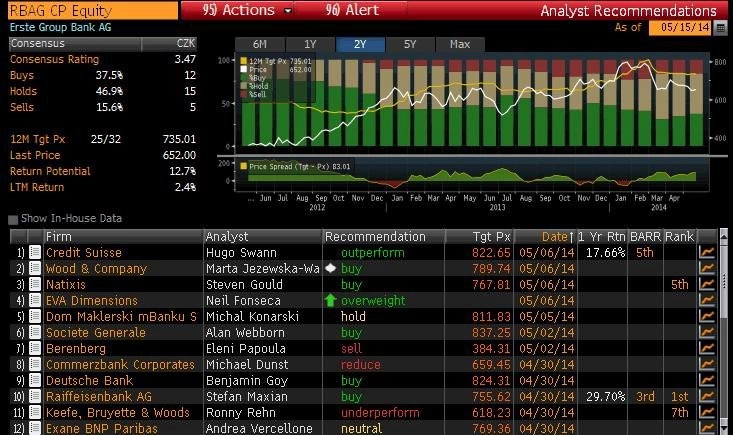
Task: Click the Raiffeisenbank 29.70% one-year return
Action: tap(605, 396)
